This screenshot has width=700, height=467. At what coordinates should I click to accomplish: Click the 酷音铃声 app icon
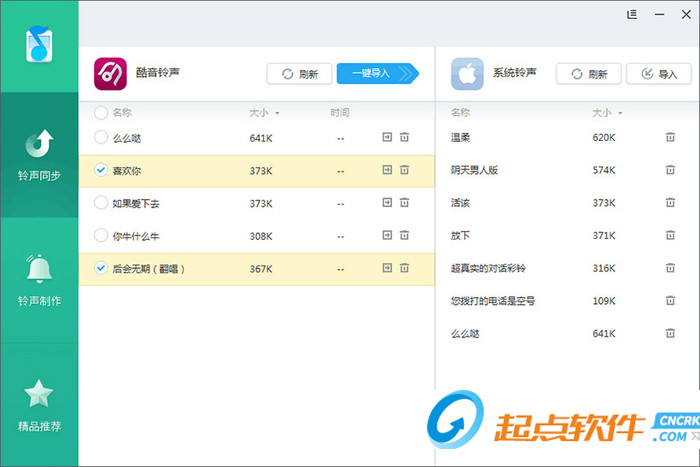tap(110, 74)
